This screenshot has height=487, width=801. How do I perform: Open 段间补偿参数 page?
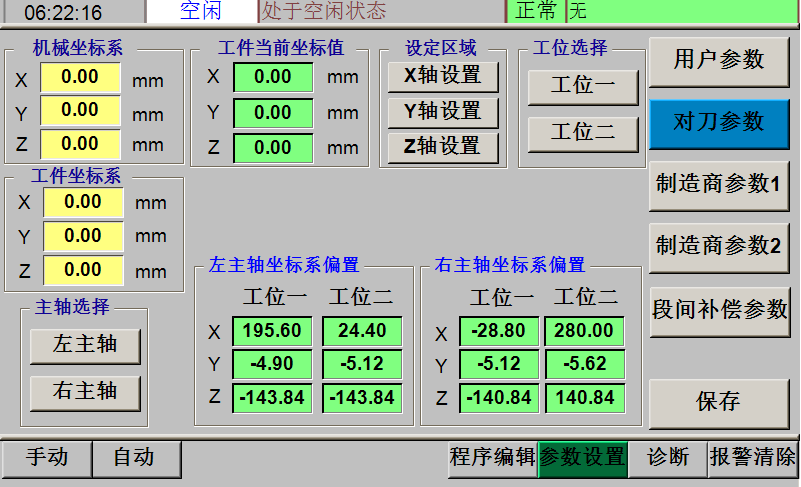pos(718,309)
